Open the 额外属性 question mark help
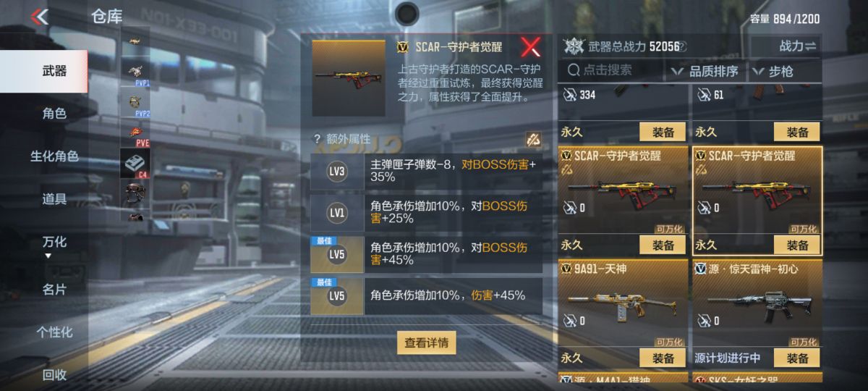Viewport: 868px width, 391px height. tap(317, 139)
